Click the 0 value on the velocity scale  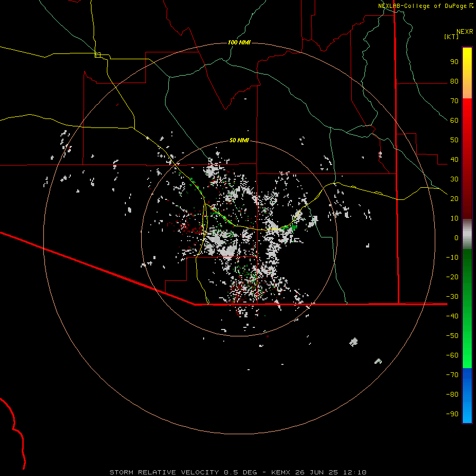pos(456,238)
